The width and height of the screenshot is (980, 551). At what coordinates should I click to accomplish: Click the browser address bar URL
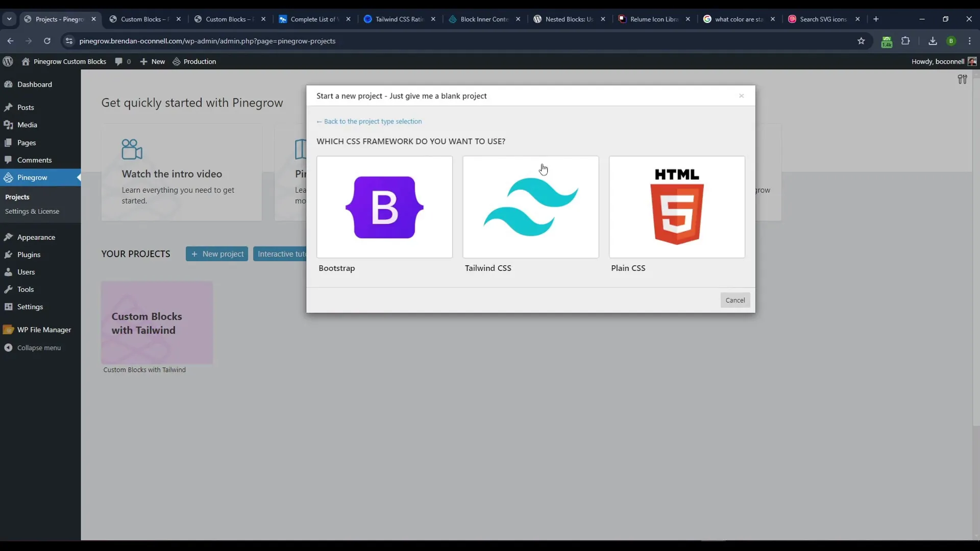coord(207,41)
